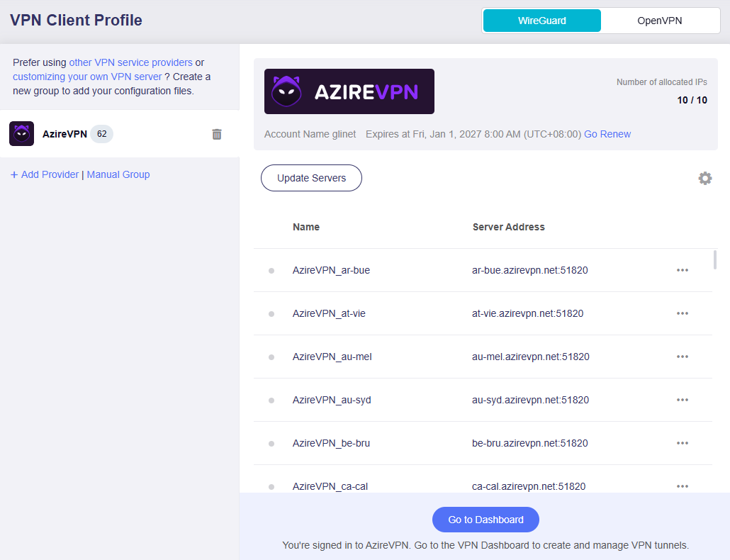Click address au-syd.azirevpn.net:51820
The width and height of the screenshot is (730, 560).
click(x=530, y=401)
